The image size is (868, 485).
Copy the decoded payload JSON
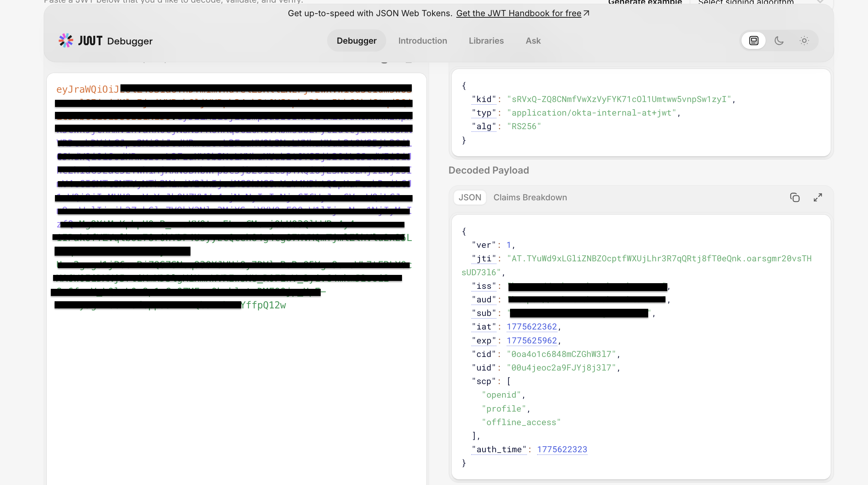tap(795, 197)
